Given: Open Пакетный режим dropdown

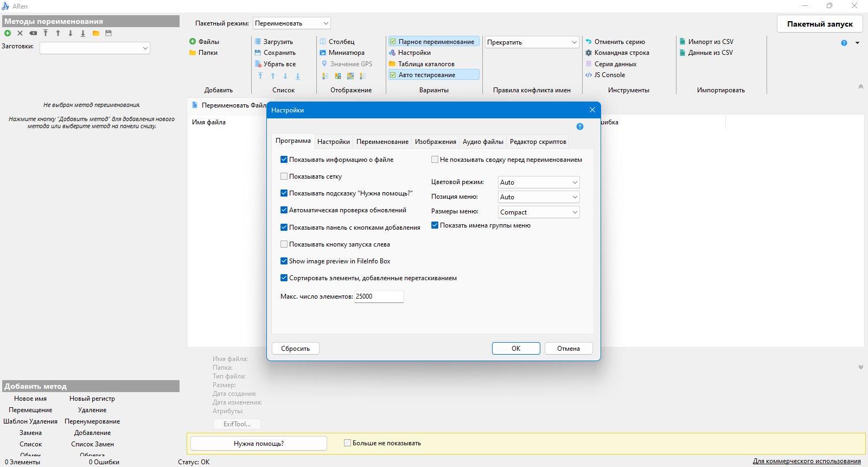Looking at the screenshot, I should click(292, 23).
